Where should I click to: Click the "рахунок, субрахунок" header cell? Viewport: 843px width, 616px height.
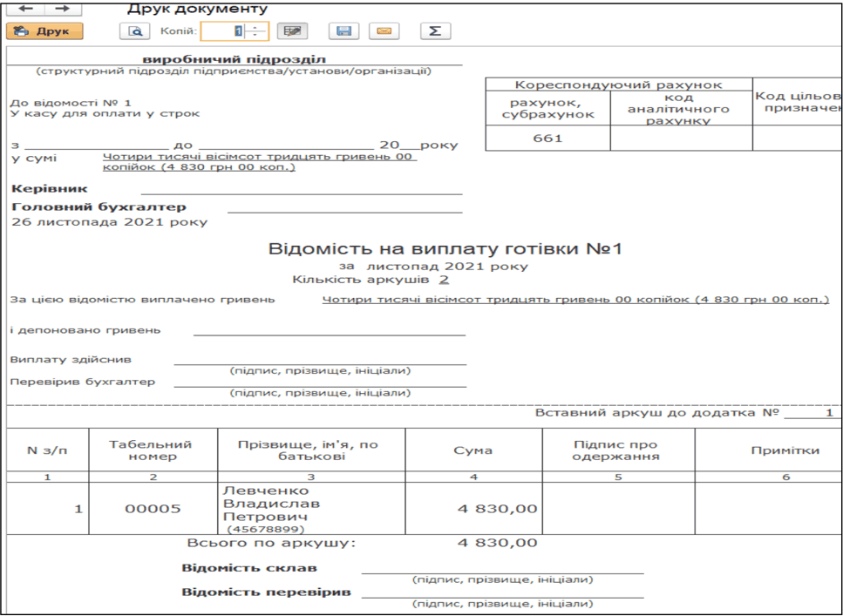(x=547, y=108)
